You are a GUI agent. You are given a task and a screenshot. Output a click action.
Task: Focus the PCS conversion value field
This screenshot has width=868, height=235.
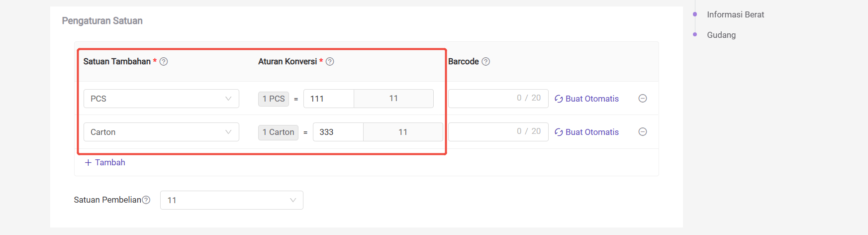coord(329,99)
